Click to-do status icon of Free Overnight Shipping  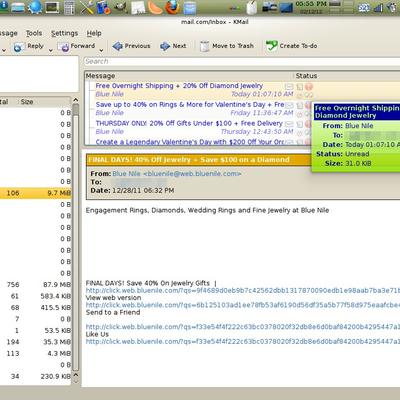click(x=300, y=87)
